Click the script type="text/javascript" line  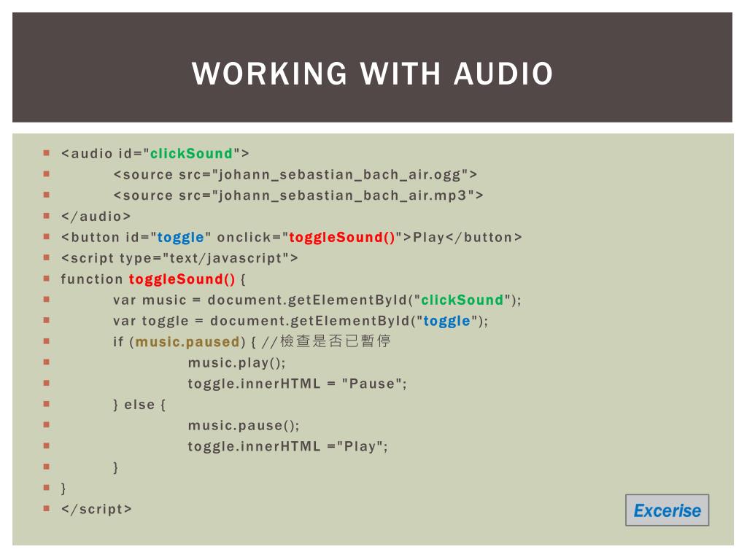pyautogui.click(x=179, y=259)
